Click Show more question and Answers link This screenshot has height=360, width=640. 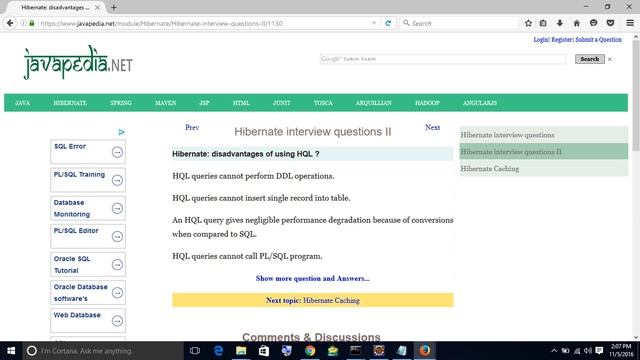(x=313, y=278)
